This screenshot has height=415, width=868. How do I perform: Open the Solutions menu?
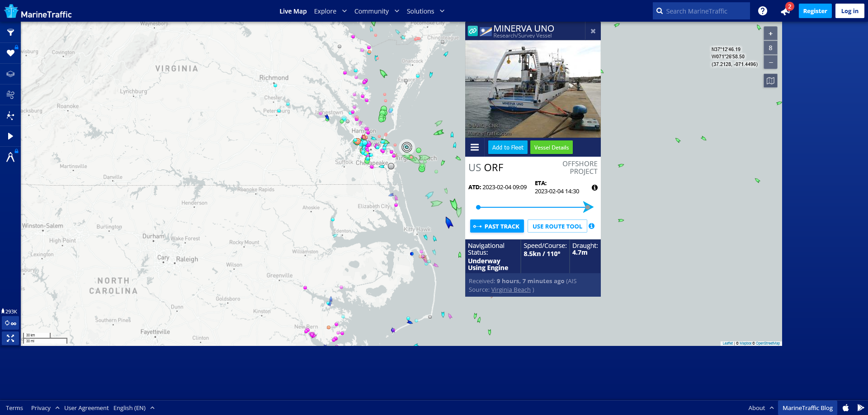[x=420, y=11]
